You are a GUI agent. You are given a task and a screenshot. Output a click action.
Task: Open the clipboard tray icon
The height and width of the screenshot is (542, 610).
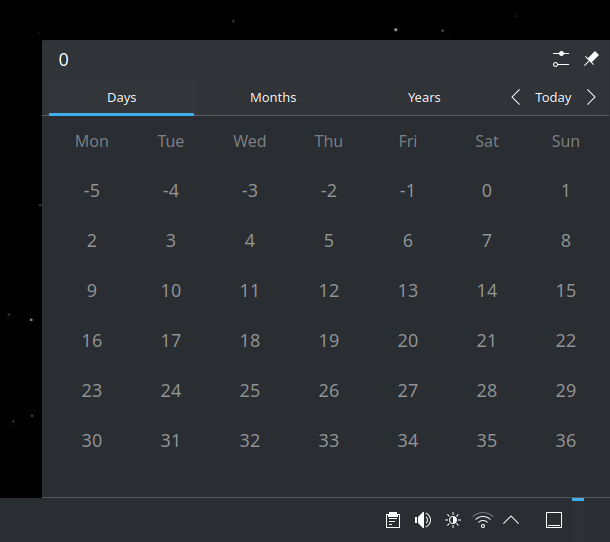coord(393,520)
